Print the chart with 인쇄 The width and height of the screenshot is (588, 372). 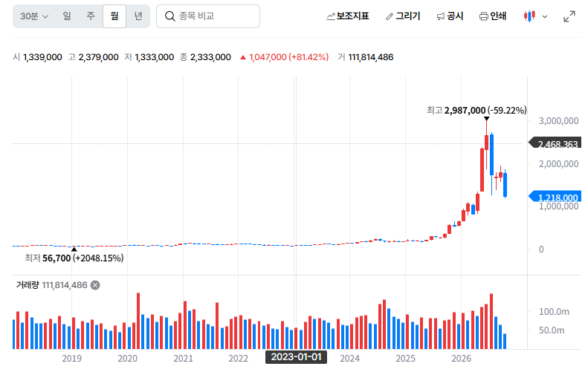point(493,16)
